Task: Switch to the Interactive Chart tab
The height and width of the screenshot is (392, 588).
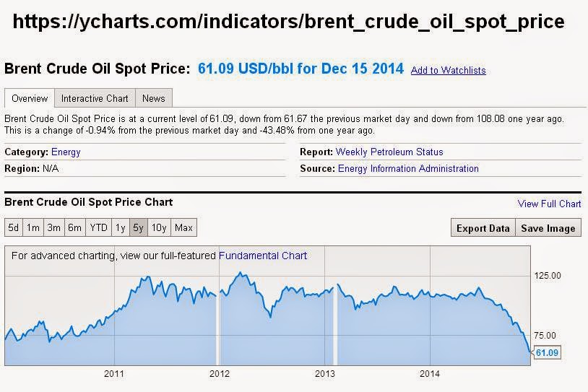Action: [x=95, y=98]
